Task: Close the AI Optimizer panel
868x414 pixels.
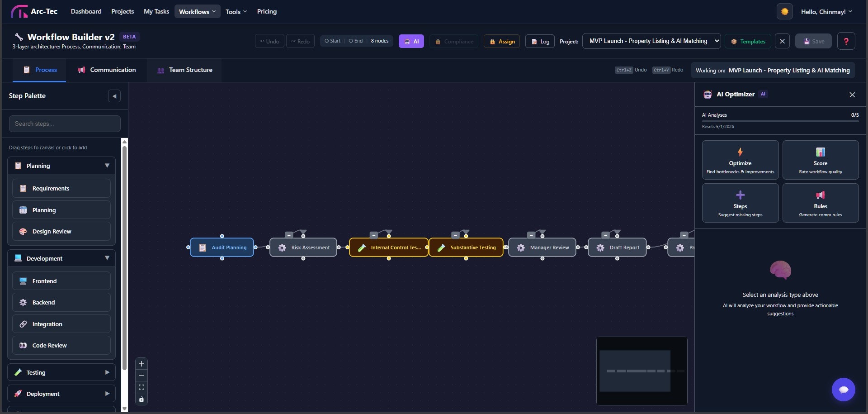Action: pyautogui.click(x=852, y=95)
